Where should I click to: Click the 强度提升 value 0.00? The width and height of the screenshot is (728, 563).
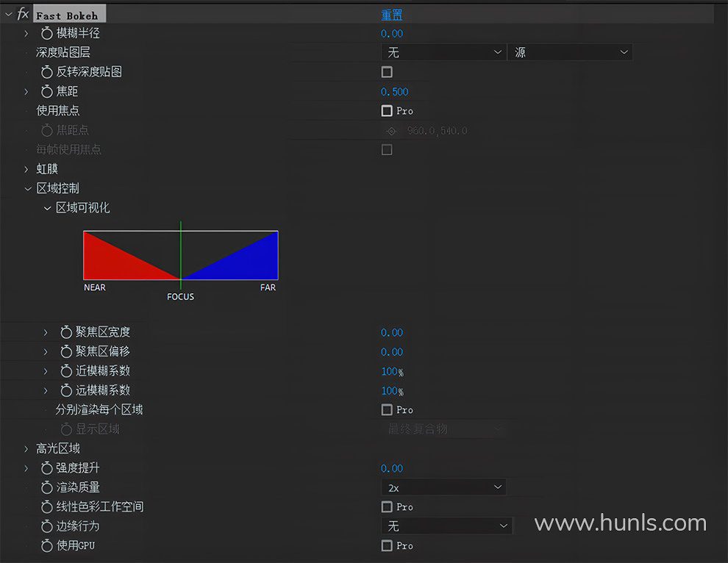pos(392,468)
